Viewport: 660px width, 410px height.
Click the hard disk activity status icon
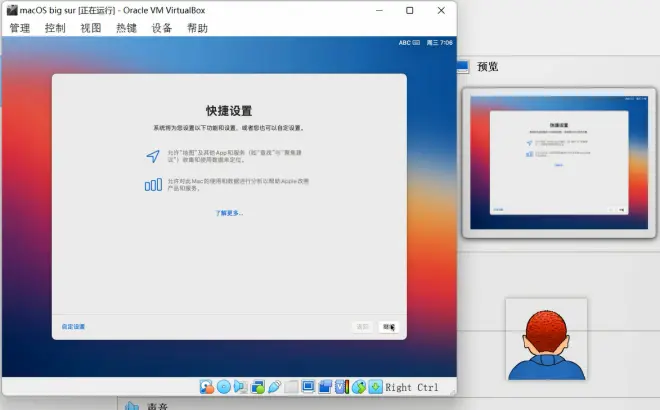(207, 386)
